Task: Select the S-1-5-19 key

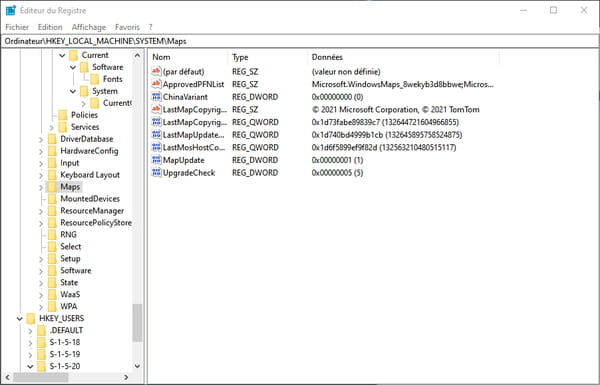Action: point(65,354)
